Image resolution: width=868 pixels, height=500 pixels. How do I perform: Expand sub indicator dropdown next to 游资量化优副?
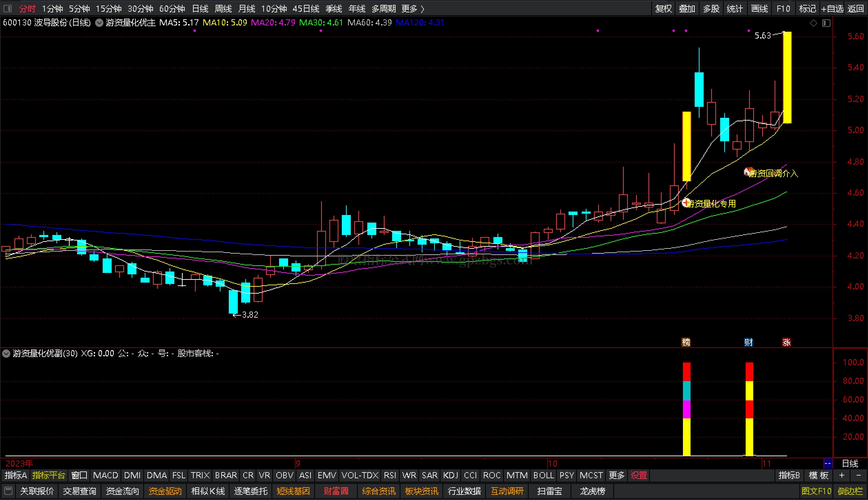click(6, 354)
